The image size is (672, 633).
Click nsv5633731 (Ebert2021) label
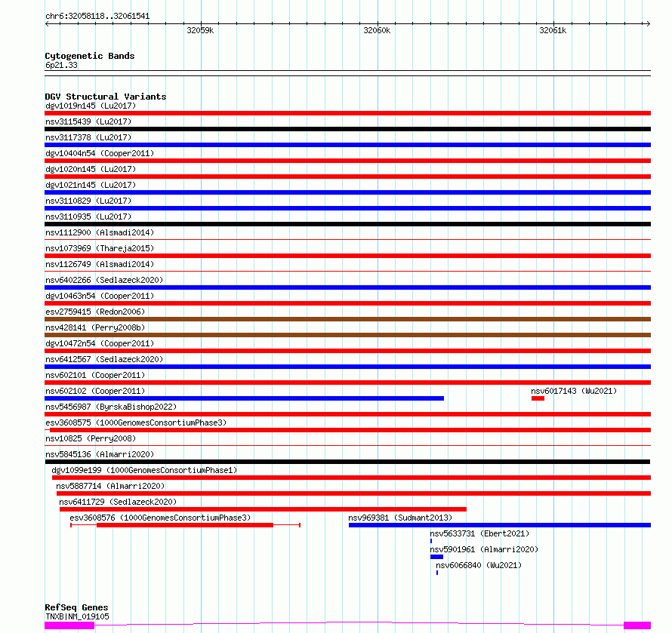click(x=479, y=533)
